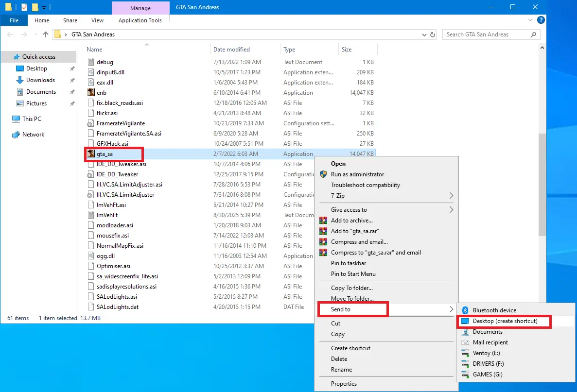The image size is (577, 392).
Task: Click the Help question mark icon
Action: click(541, 20)
